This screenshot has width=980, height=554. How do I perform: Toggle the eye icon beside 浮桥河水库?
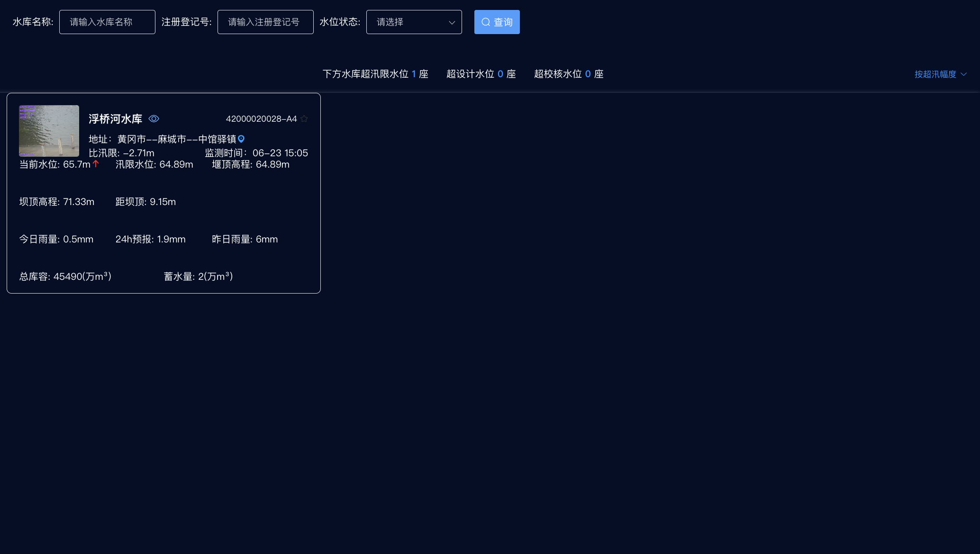click(x=154, y=119)
